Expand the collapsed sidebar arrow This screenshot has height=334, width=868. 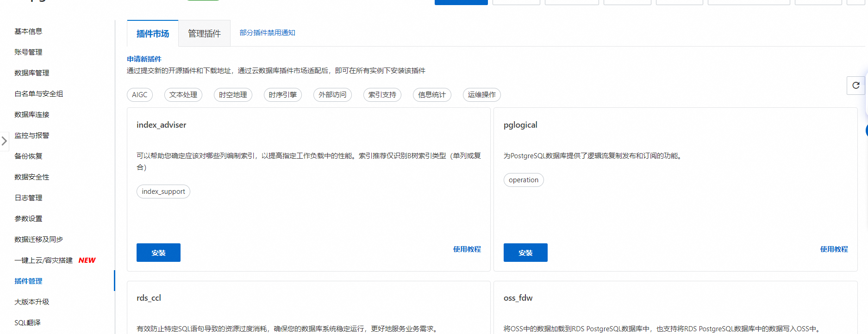[4, 141]
